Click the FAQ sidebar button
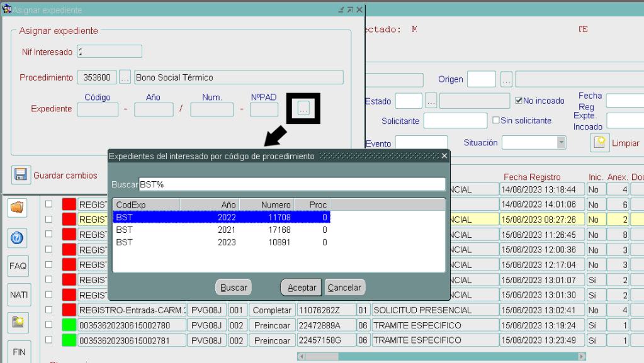Image resolution: width=644 pixels, height=363 pixels. 18,266
